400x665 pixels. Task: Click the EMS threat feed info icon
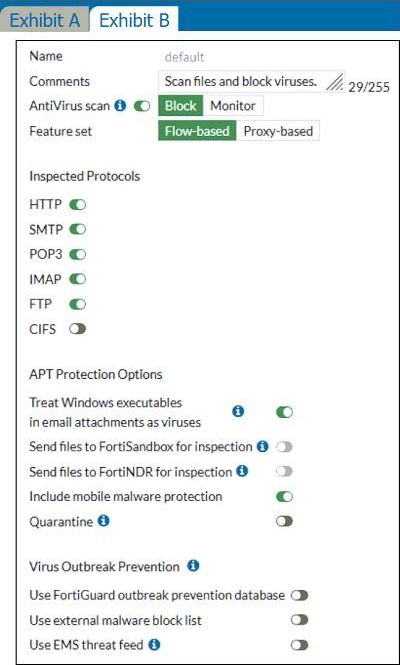pyautogui.click(x=154, y=645)
